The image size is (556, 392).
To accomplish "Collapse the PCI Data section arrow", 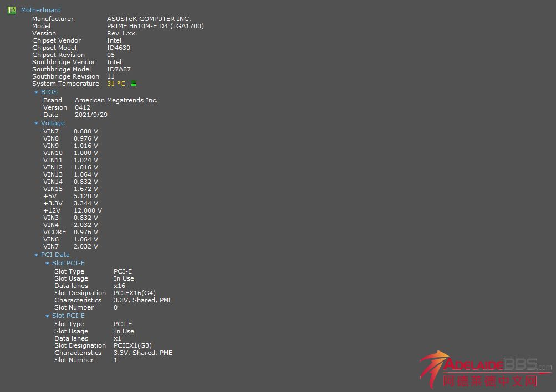I will [36, 255].
